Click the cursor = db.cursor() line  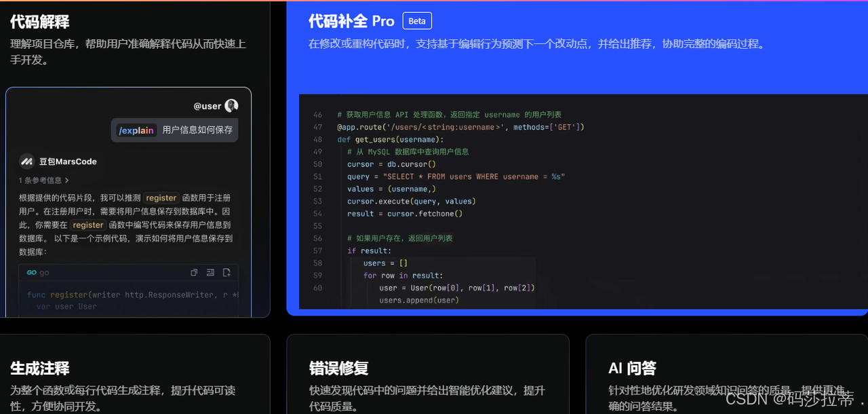click(391, 164)
